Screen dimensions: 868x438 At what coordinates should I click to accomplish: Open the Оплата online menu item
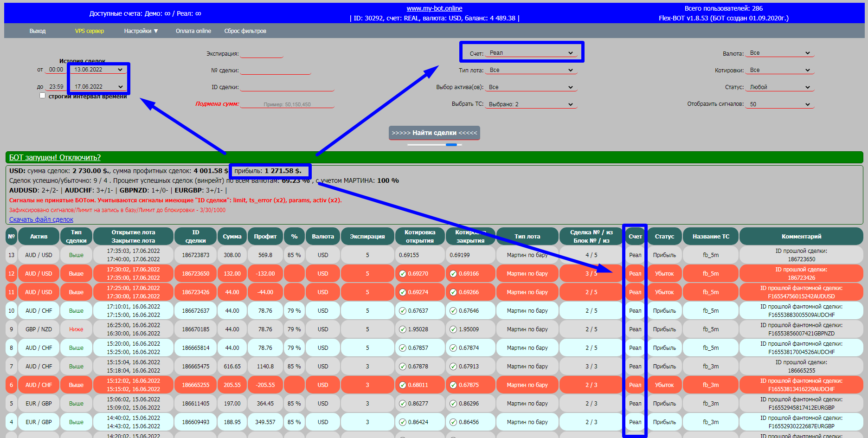(x=193, y=31)
